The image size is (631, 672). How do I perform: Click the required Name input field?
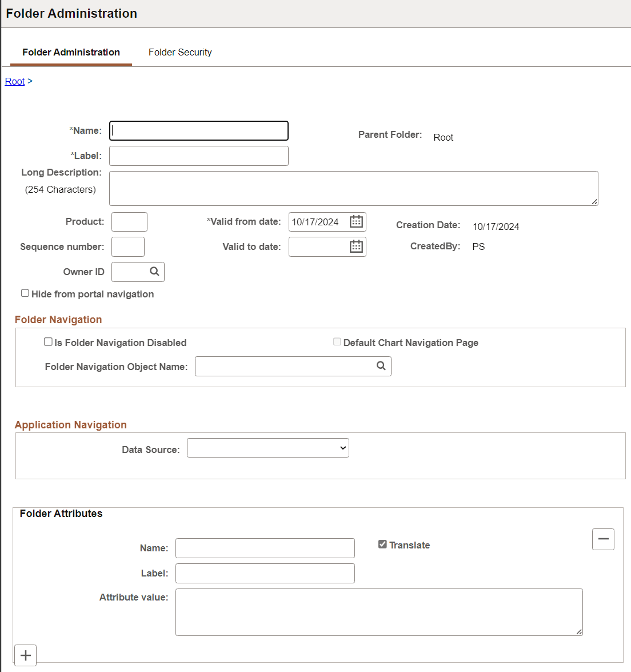click(x=198, y=130)
